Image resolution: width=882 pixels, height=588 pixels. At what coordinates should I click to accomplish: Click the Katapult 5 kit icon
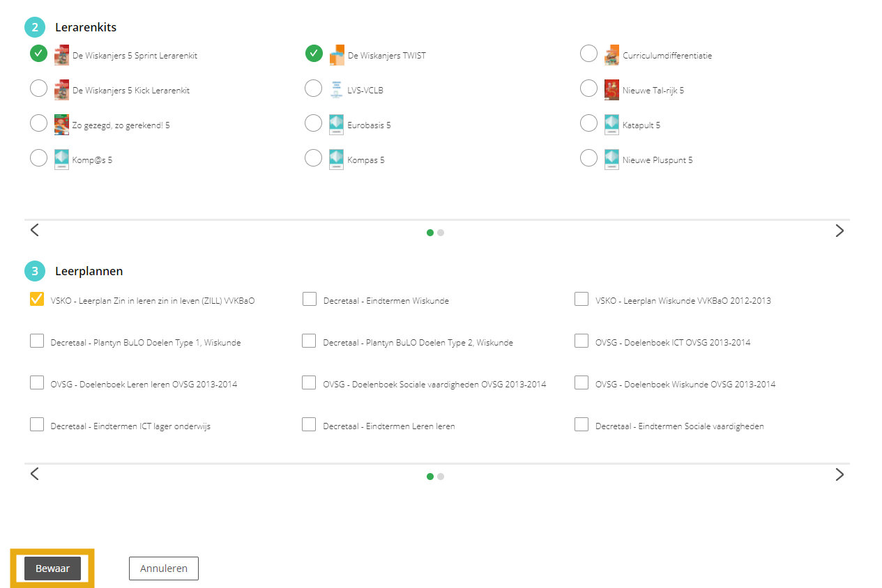click(611, 125)
